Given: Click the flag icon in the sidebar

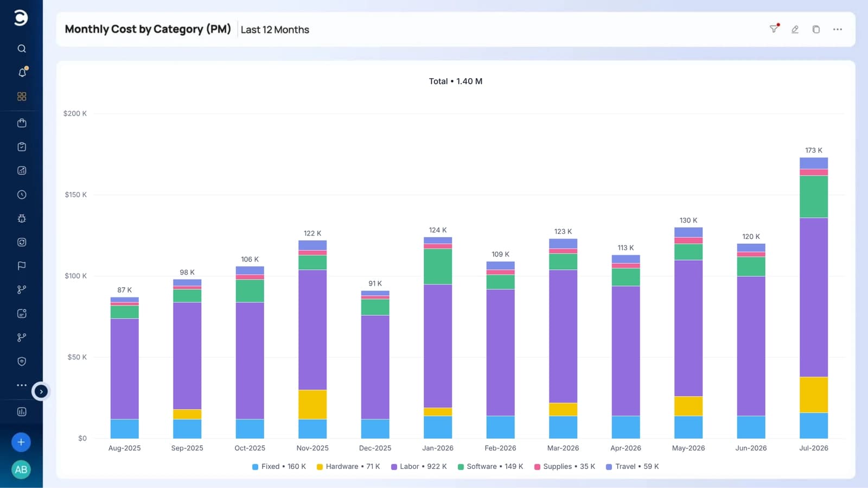Looking at the screenshot, I should coord(22,266).
